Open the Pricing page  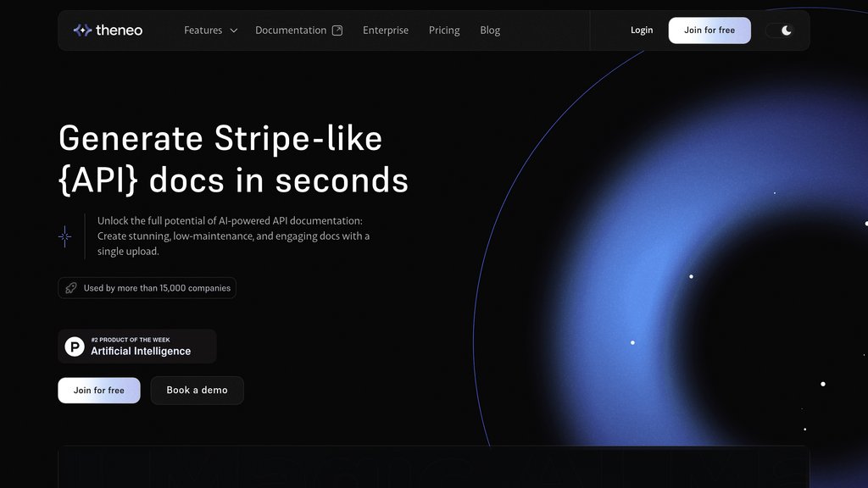444,30
